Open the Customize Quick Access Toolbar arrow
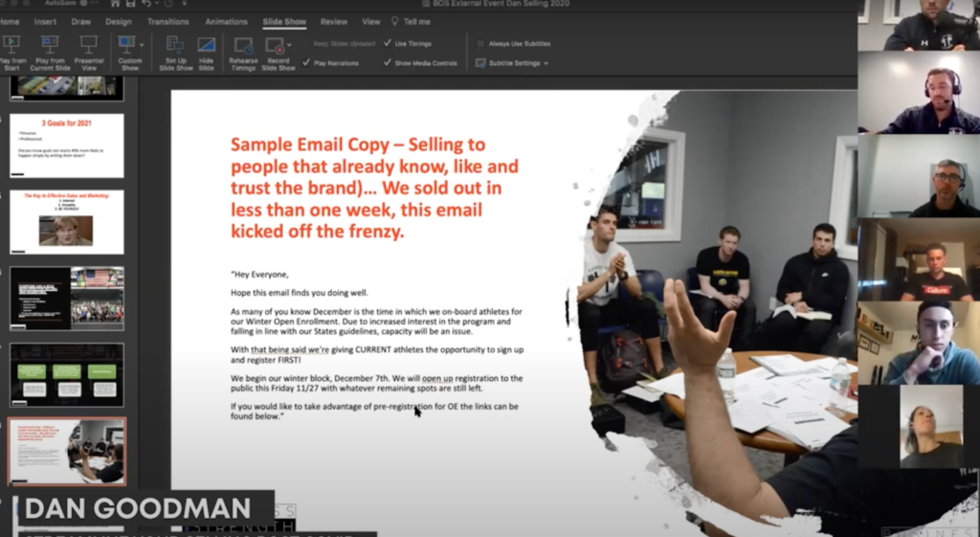 click(x=185, y=4)
